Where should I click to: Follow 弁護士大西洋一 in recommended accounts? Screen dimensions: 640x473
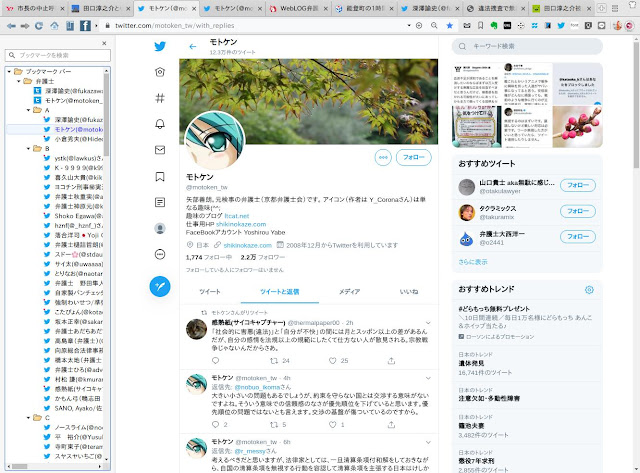[578, 237]
